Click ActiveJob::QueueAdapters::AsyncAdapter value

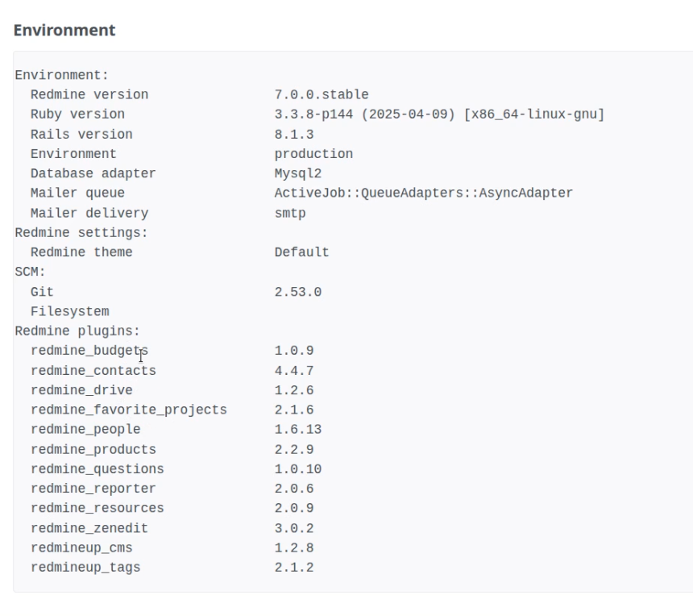[423, 193]
